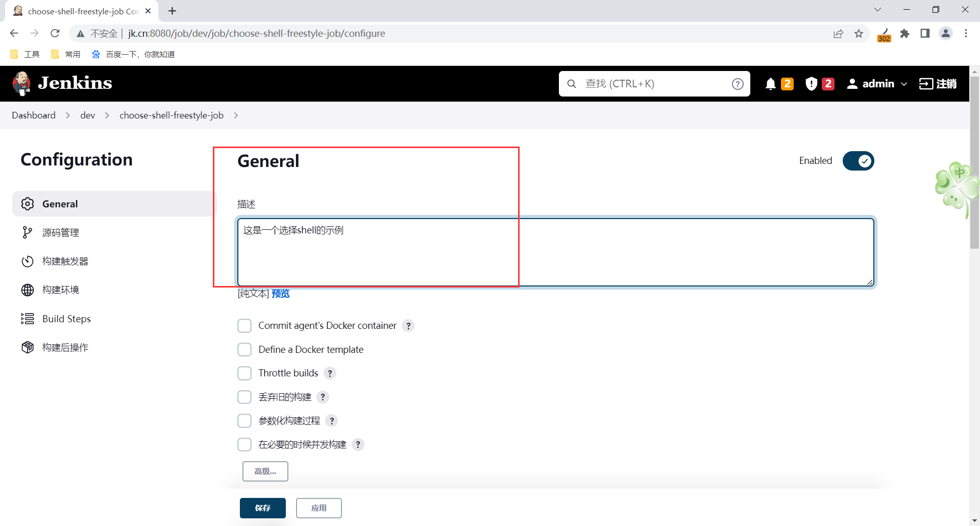The image size is (980, 526).
Task: Check the 参数化构建过程 option
Action: click(244, 421)
